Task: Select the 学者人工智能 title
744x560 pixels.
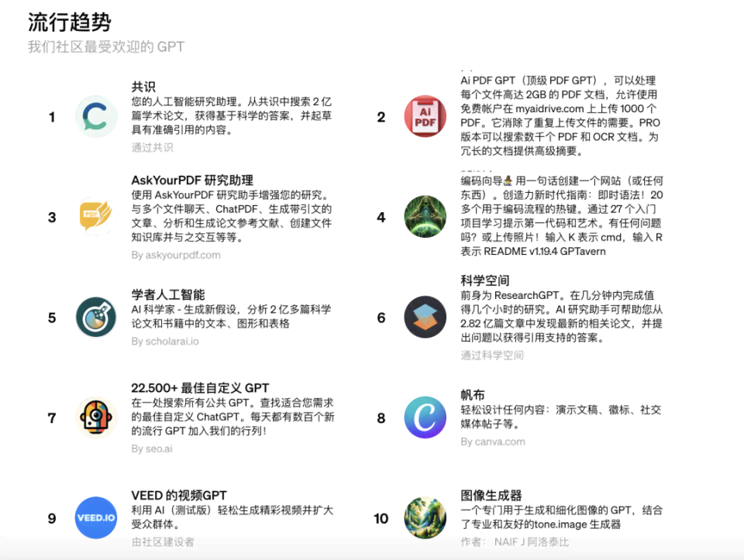Action: (168, 294)
